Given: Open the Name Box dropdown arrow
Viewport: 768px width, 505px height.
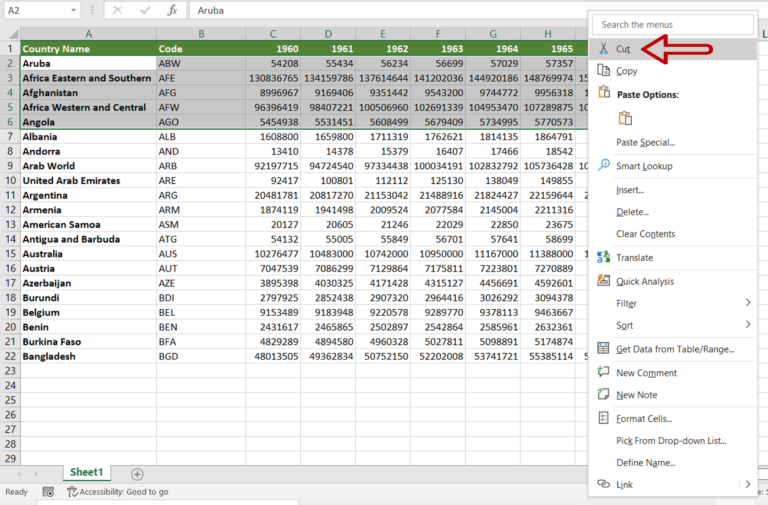Looking at the screenshot, I should pyautogui.click(x=73, y=10).
